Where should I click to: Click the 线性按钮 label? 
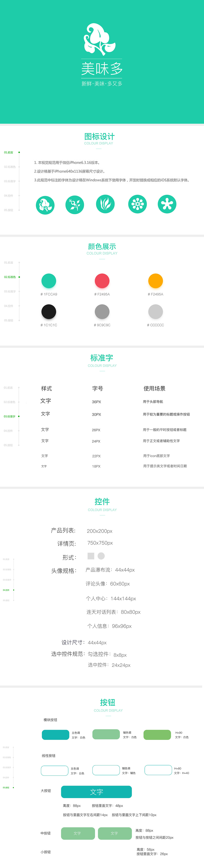point(48,756)
